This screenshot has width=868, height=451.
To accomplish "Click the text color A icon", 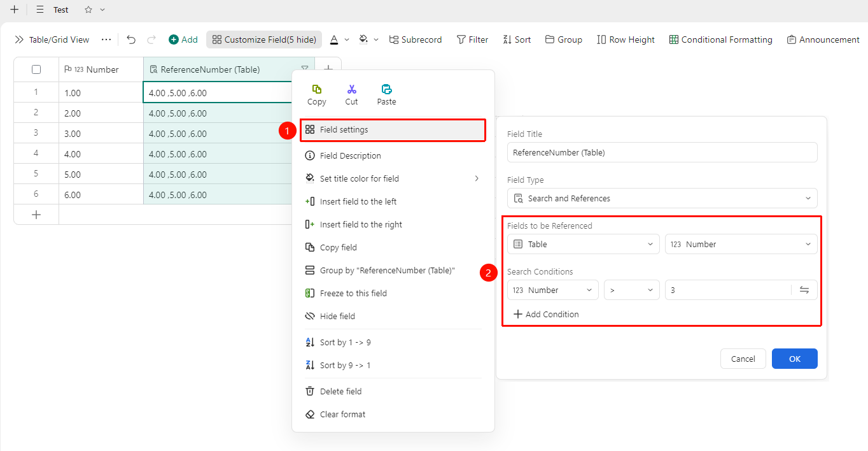I will [x=334, y=39].
